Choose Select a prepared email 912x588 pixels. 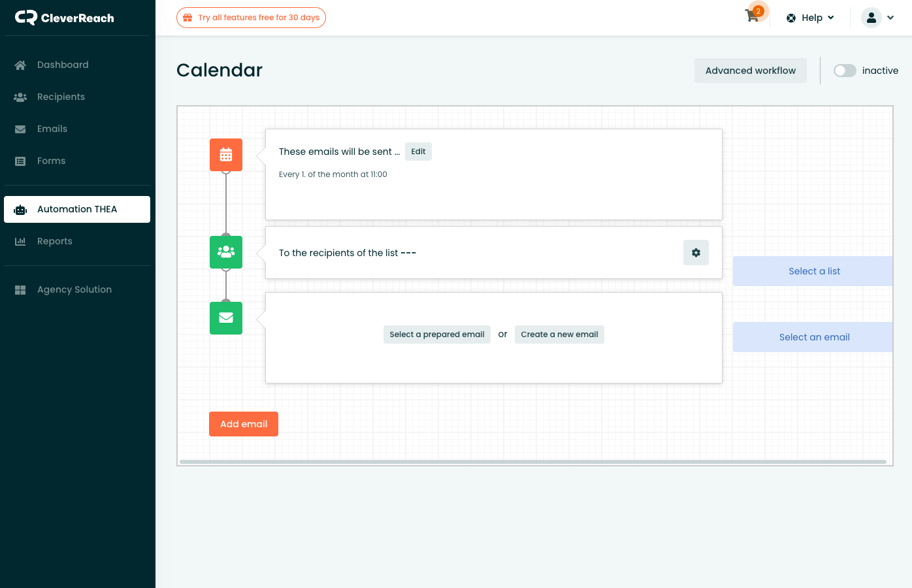(437, 335)
